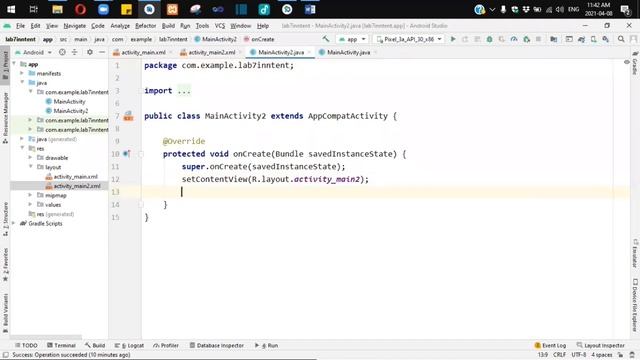640x360 pixels.
Task: Open the Refactor menu
Action: 146,26
